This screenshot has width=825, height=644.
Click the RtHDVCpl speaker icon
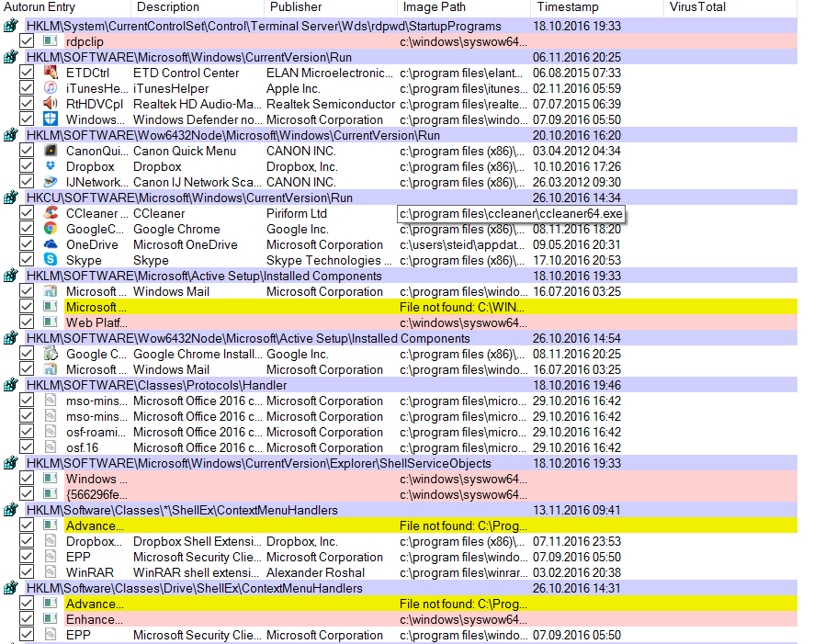coord(51,104)
